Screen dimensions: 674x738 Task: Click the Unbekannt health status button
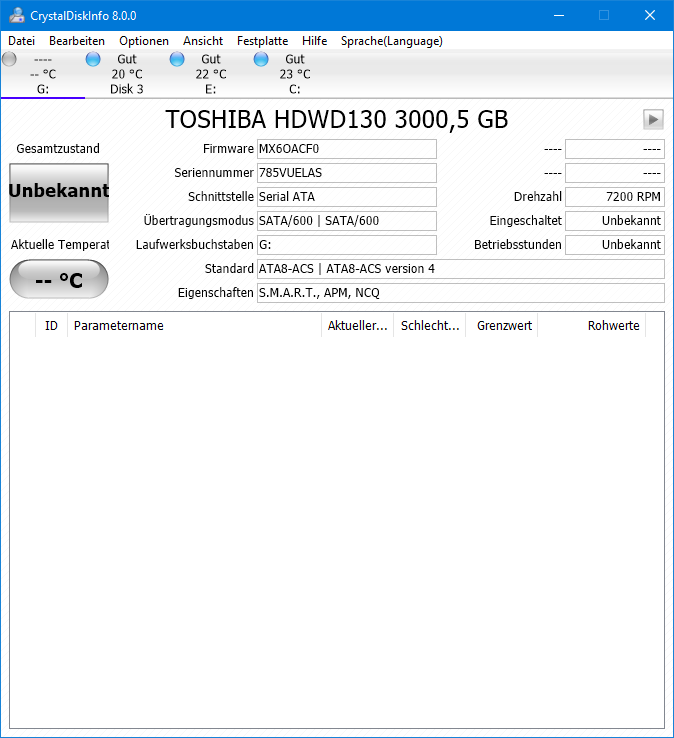coord(59,193)
